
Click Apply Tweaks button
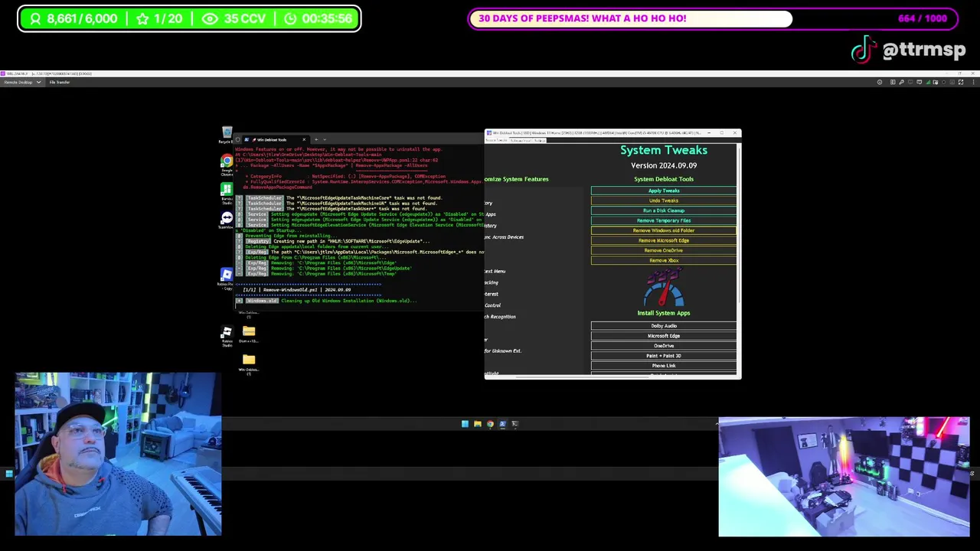click(664, 191)
